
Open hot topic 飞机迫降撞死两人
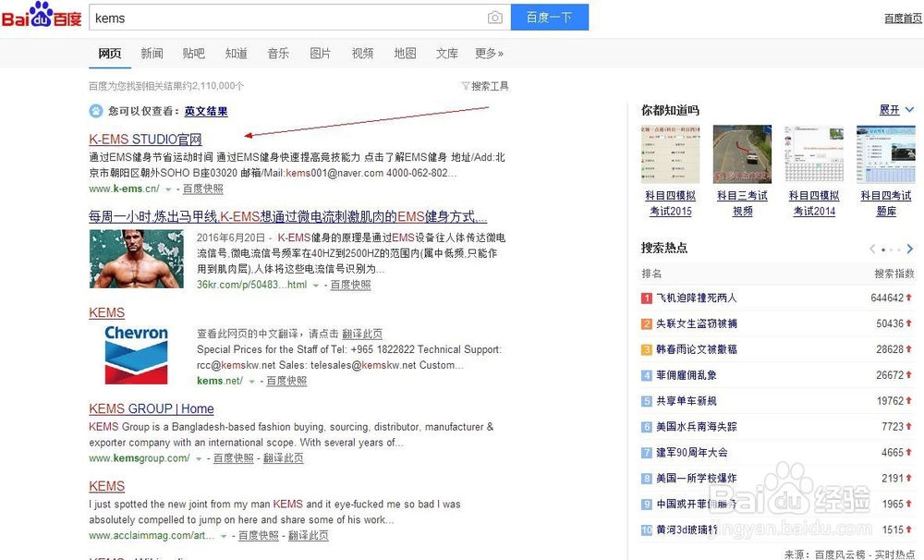(x=697, y=298)
